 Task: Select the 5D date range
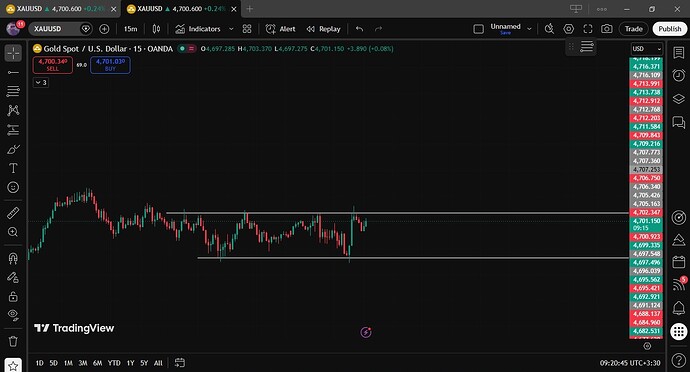tap(53, 363)
